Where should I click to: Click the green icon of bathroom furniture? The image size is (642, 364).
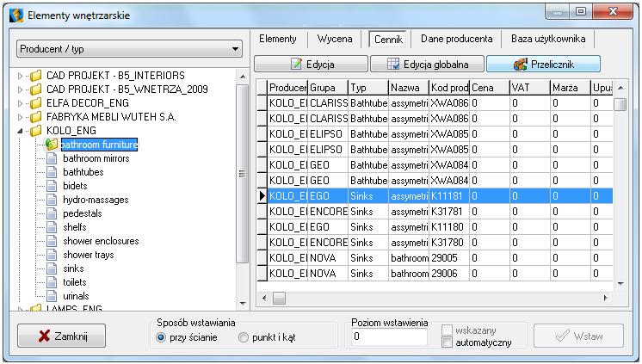(52, 144)
